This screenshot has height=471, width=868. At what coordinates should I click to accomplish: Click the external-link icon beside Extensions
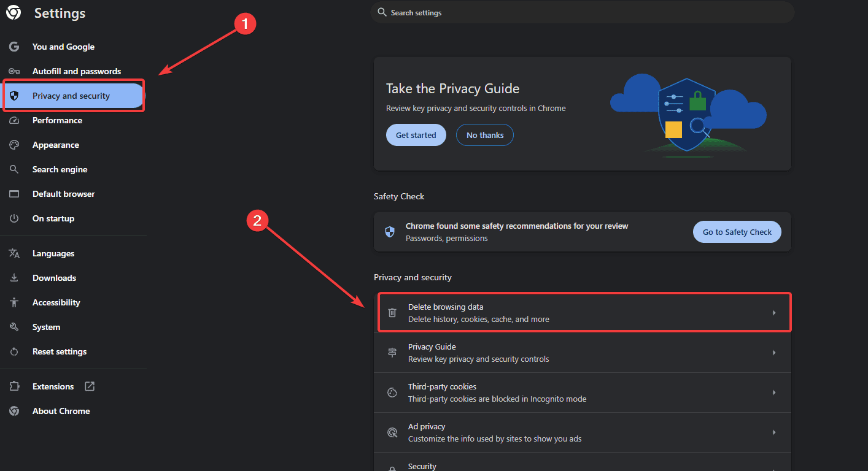click(x=90, y=386)
